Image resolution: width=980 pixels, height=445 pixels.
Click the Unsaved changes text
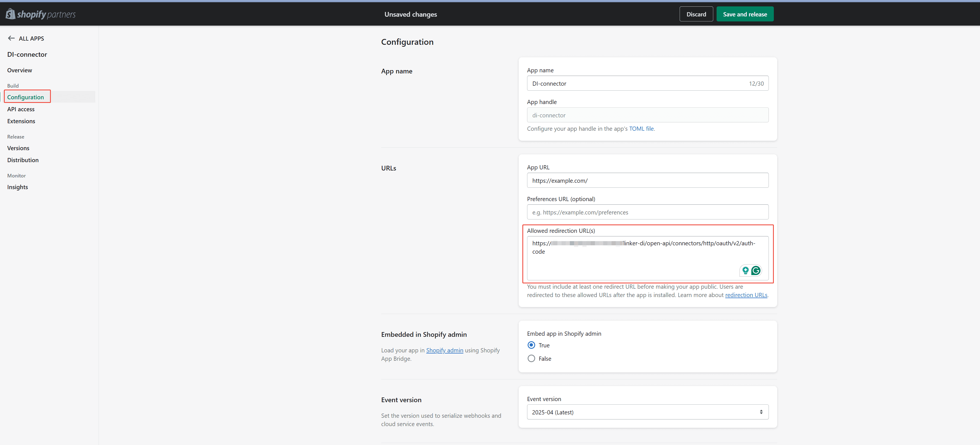410,14
